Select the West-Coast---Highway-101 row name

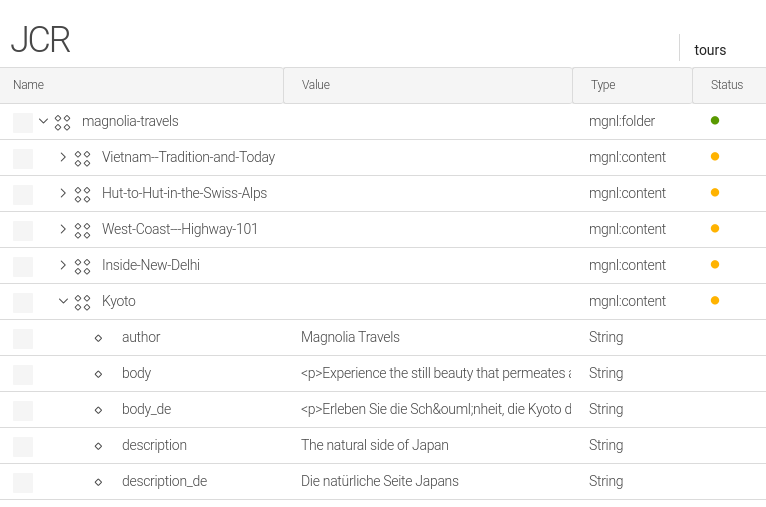click(180, 229)
